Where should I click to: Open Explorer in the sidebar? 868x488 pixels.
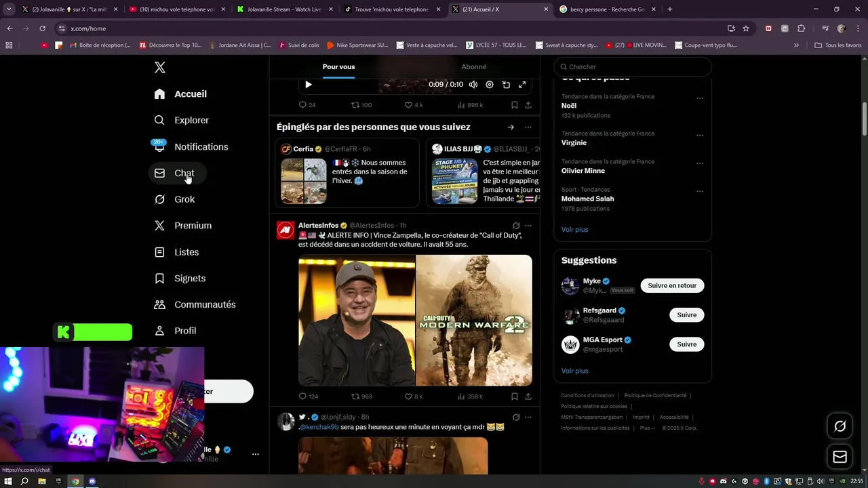click(x=182, y=120)
